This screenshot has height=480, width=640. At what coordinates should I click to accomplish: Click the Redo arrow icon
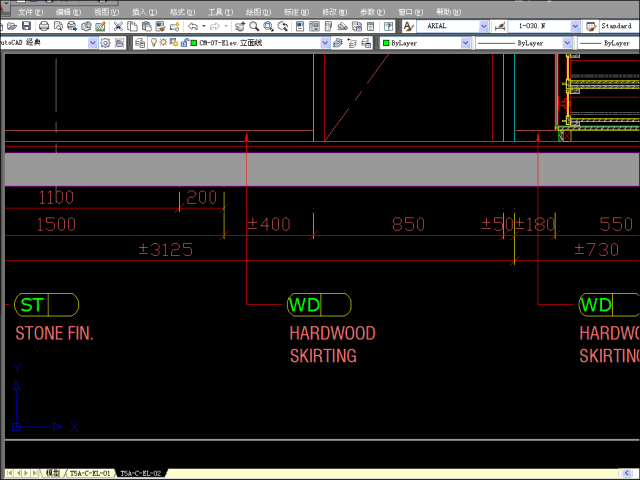215,27
